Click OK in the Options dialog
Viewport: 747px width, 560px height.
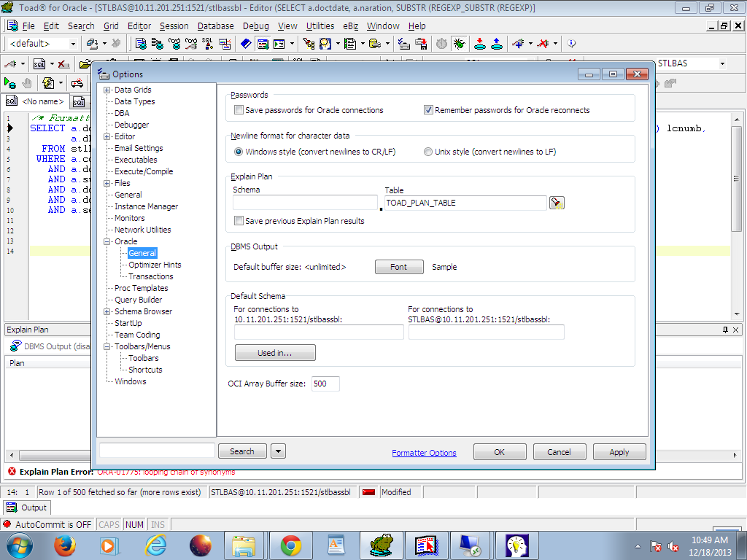coord(499,452)
